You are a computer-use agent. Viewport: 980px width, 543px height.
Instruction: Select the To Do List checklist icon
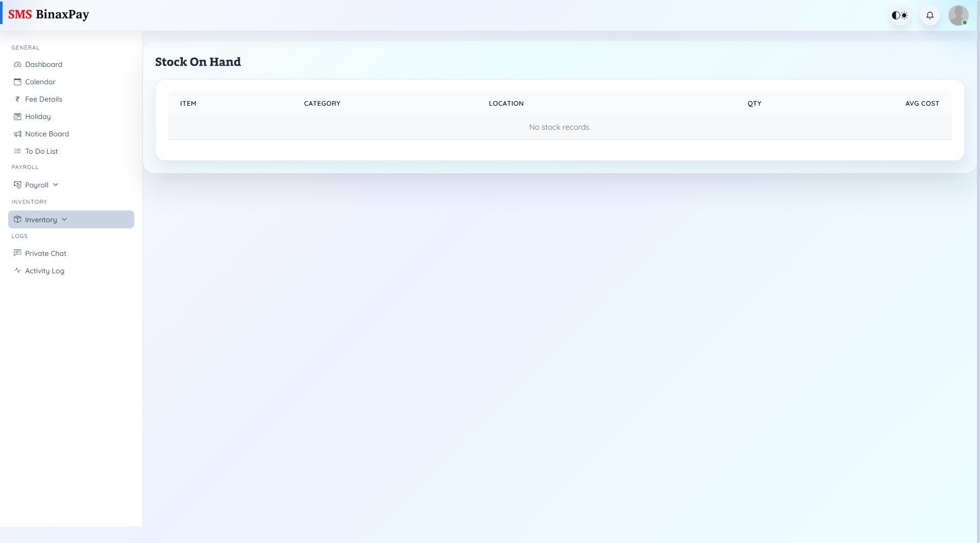18,151
